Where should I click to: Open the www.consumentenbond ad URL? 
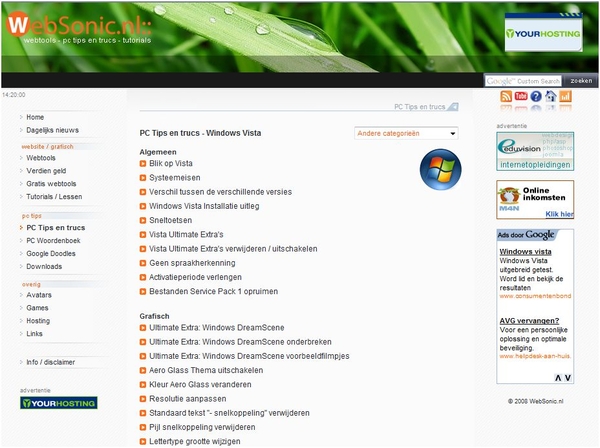pos(535,296)
